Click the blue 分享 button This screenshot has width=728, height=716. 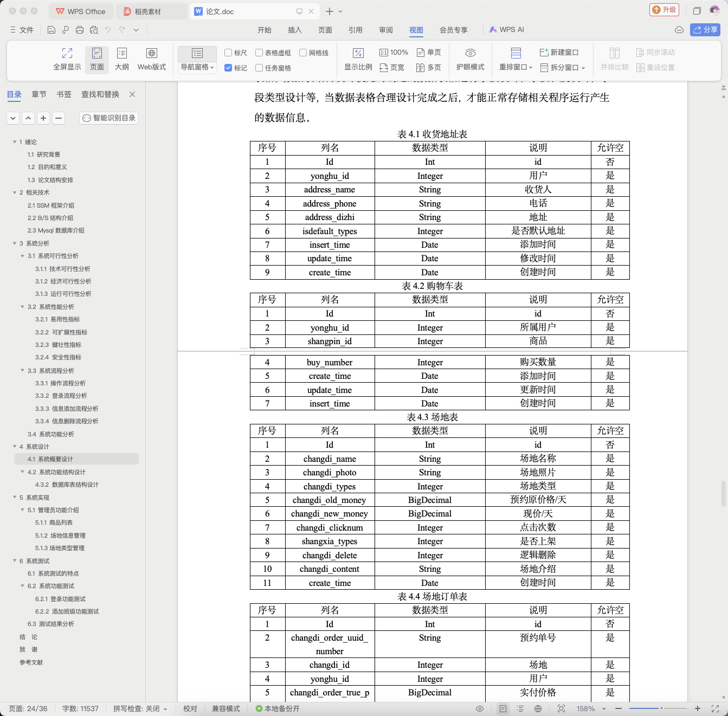pos(705,30)
